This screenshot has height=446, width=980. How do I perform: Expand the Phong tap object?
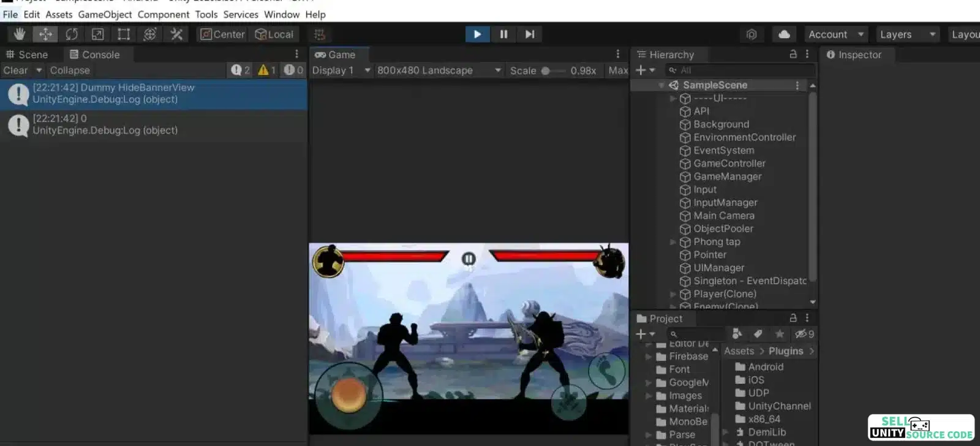point(673,242)
